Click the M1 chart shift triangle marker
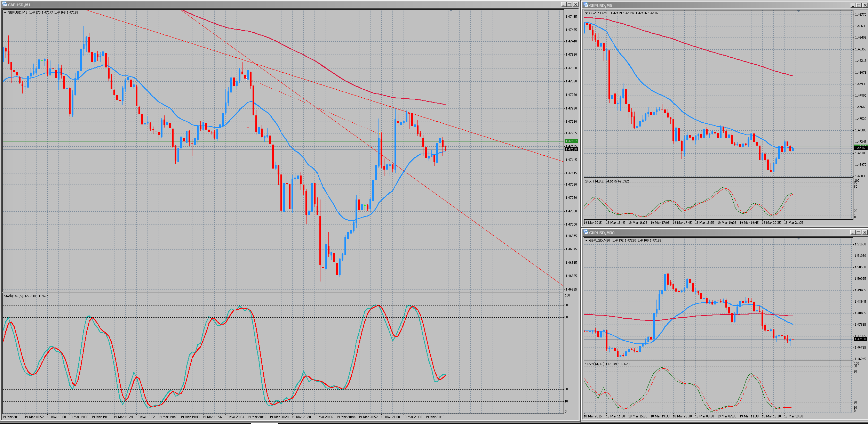This screenshot has height=424, width=868. pyautogui.click(x=451, y=11)
